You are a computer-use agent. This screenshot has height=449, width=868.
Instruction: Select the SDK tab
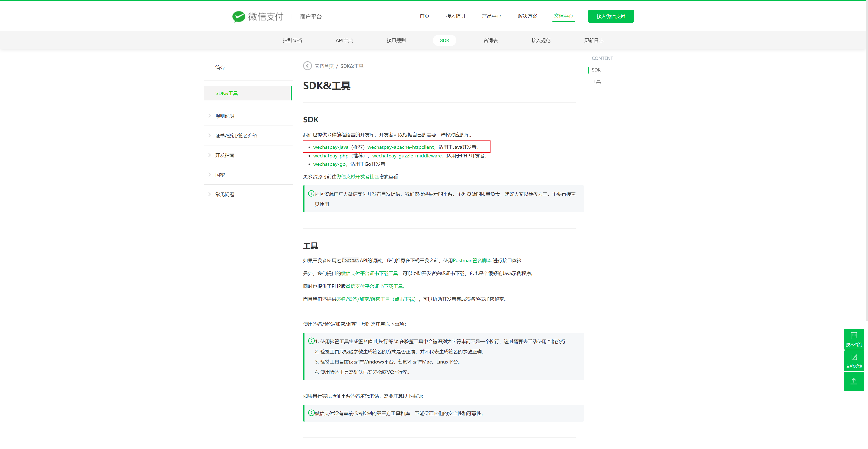444,40
